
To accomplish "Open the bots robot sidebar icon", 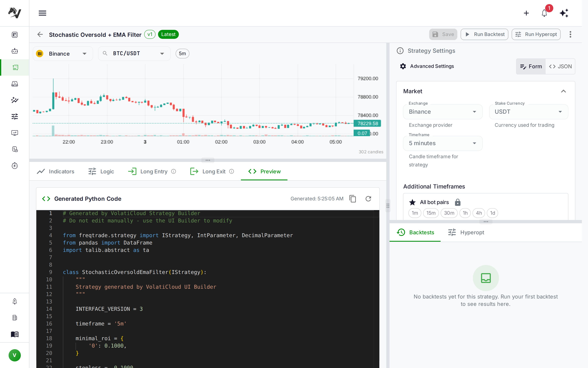I will 14,51.
